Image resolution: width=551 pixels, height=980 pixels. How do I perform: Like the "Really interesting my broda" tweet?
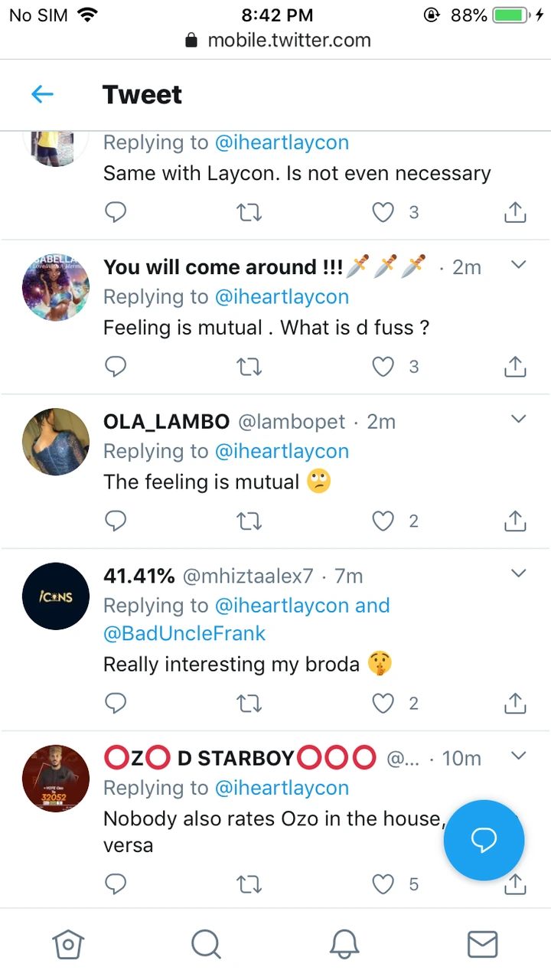(x=383, y=703)
